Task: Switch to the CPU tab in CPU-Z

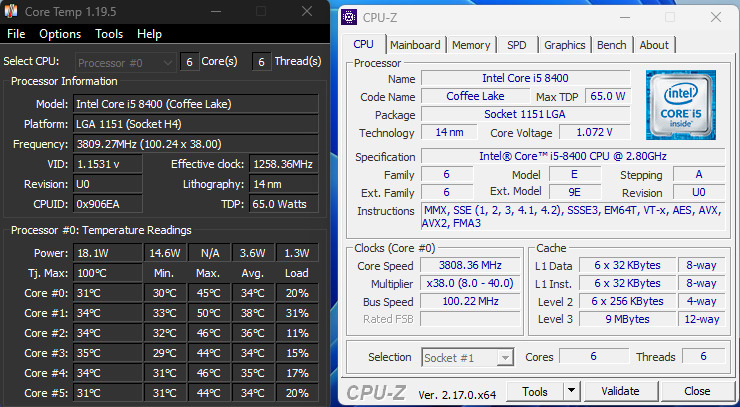Action: point(363,44)
